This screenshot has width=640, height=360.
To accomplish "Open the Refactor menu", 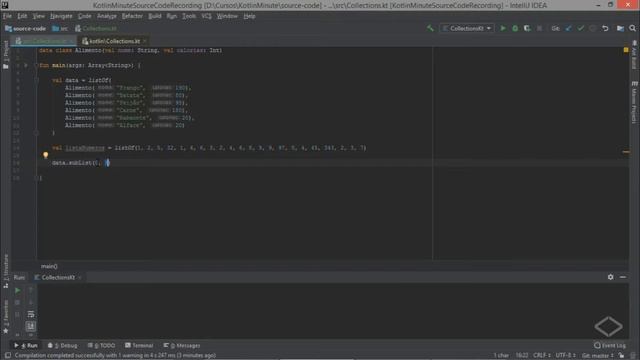I will pos(132,16).
